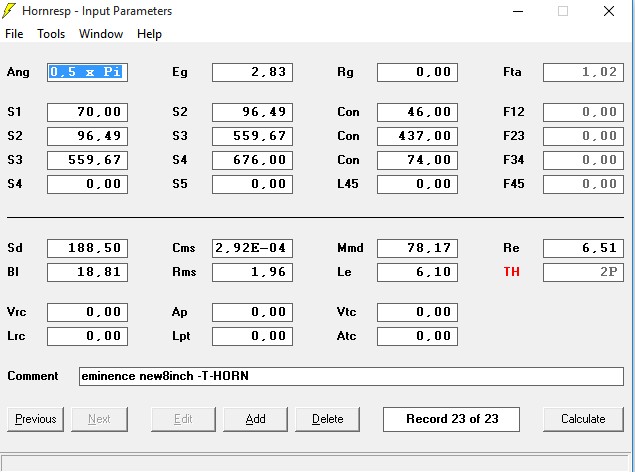Click the Le field with 6,10

click(418, 272)
